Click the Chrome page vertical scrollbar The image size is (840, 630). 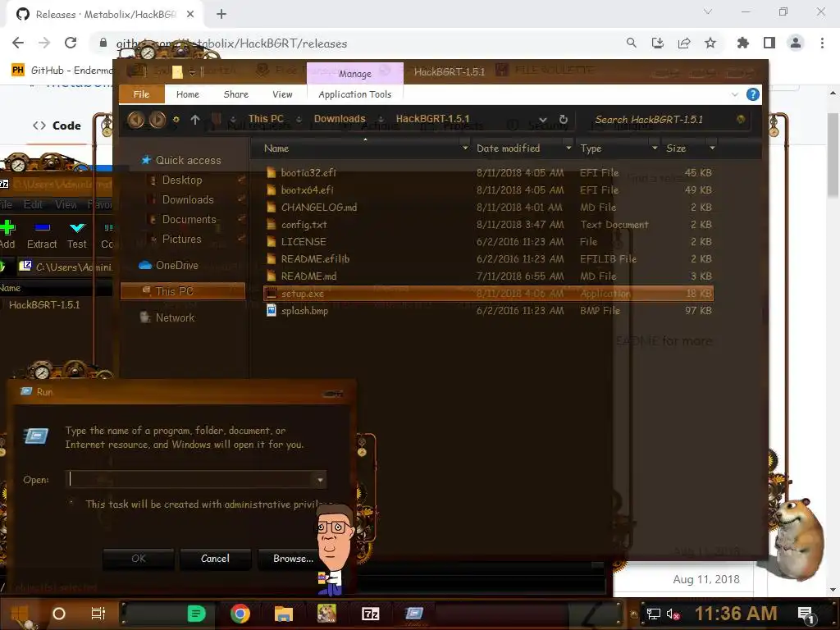click(x=833, y=155)
